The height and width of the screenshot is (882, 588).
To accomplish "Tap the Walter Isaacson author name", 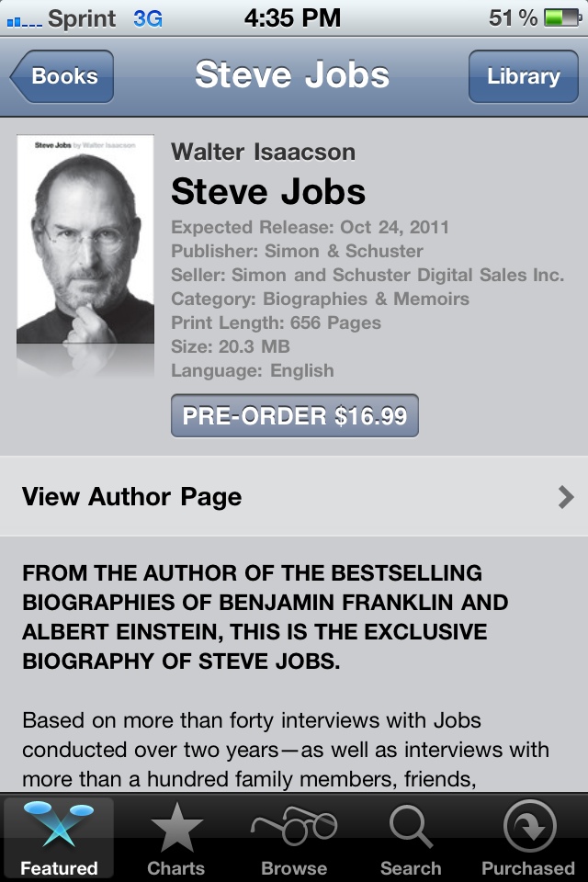I will click(x=263, y=153).
